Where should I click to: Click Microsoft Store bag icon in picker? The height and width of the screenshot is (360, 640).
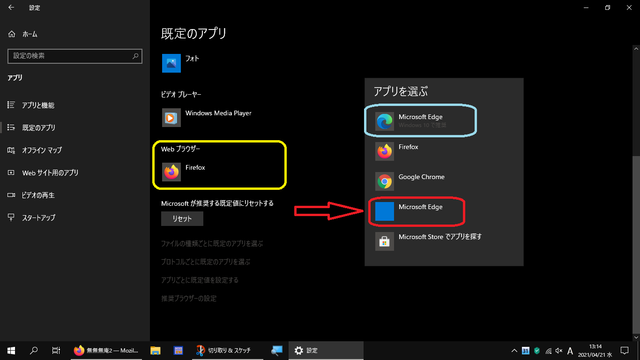click(384, 242)
